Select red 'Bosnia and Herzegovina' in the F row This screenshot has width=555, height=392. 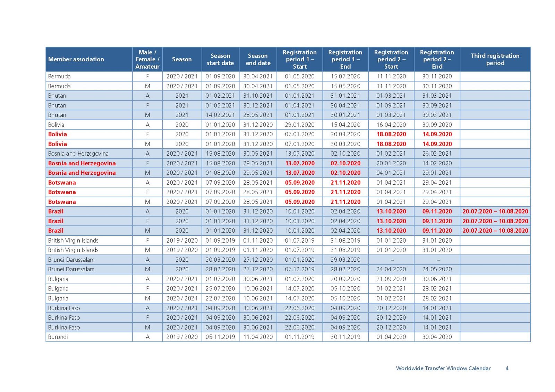coord(82,163)
